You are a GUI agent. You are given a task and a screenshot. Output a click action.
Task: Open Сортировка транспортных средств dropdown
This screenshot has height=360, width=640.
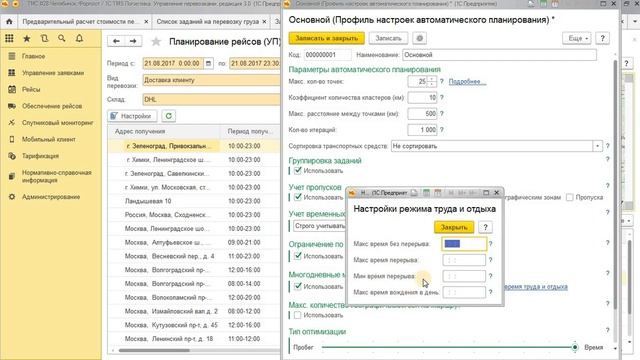pos(597,146)
